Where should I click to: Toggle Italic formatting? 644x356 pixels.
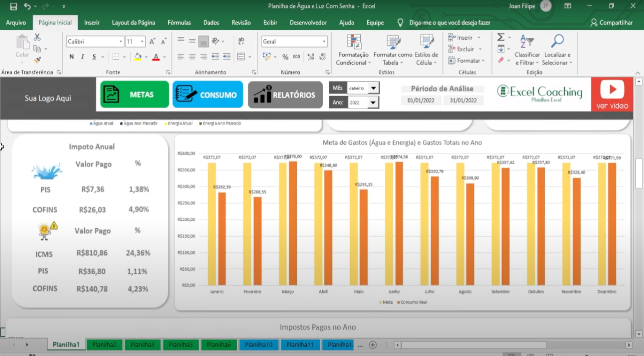coord(82,57)
